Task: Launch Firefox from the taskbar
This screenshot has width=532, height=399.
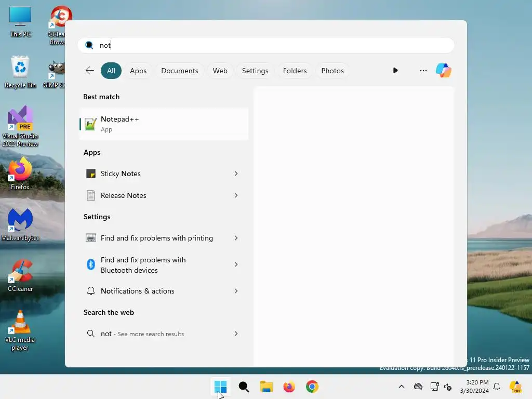Action: point(289,387)
